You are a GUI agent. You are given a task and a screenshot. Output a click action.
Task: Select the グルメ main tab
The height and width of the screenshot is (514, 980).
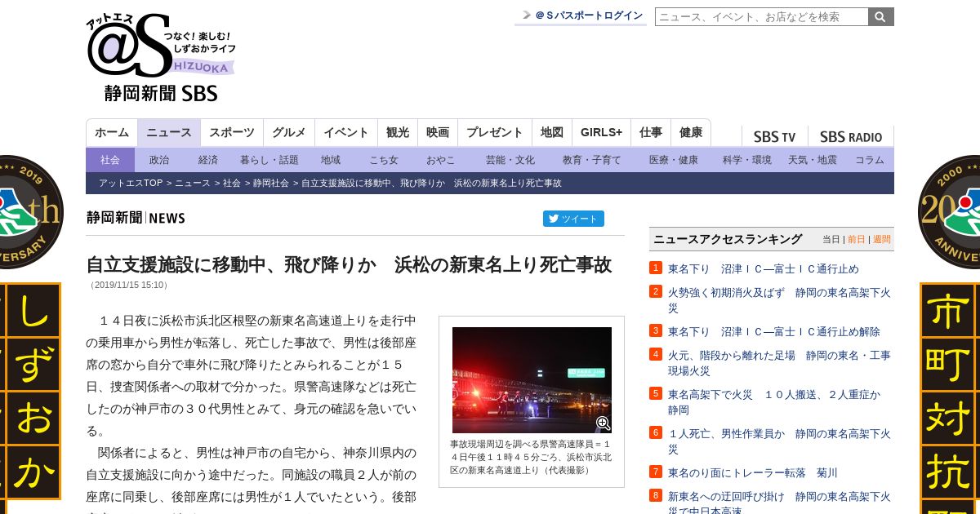289,132
